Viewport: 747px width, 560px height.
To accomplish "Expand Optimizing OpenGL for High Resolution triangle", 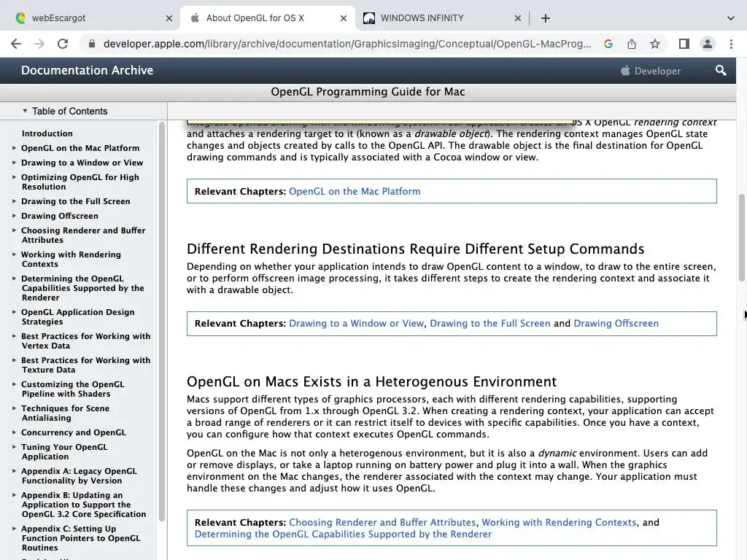I will coord(15,177).
